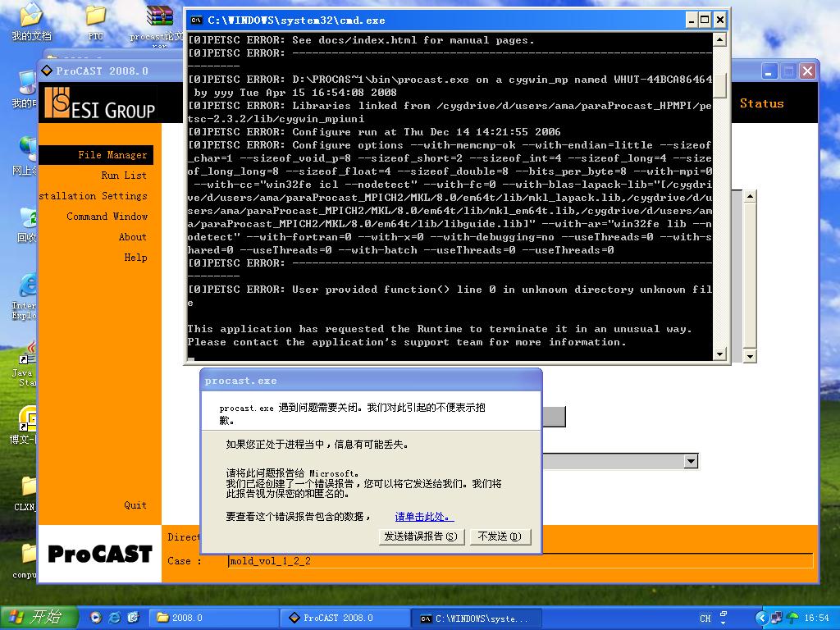840x630 pixels.
Task: Click ProCAST panel scroll up arrow
Action: point(750,196)
